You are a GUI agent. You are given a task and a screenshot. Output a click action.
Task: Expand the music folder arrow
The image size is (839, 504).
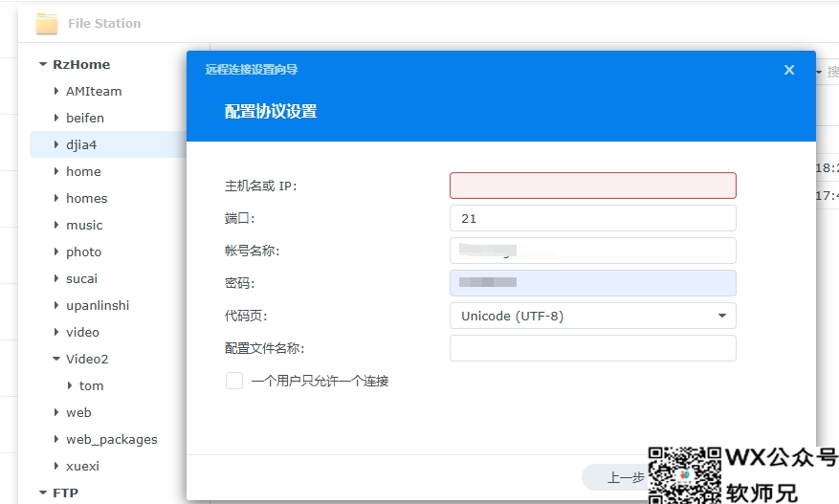(x=56, y=225)
